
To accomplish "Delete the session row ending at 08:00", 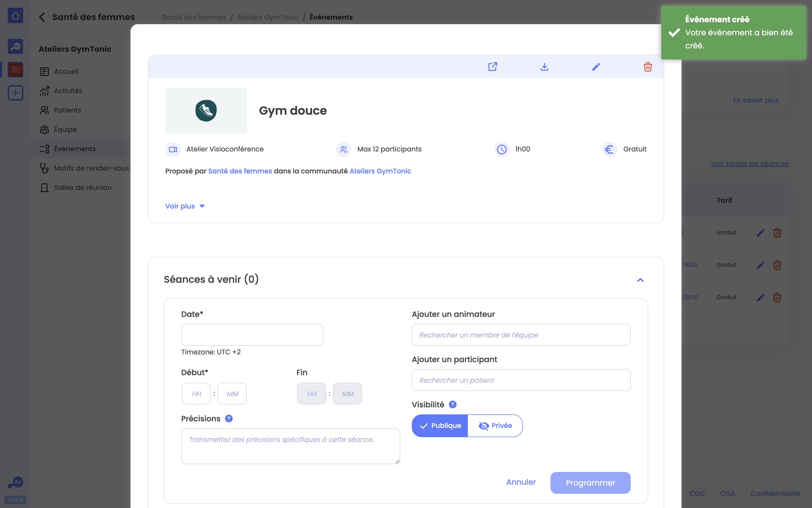I will pyautogui.click(x=777, y=297).
